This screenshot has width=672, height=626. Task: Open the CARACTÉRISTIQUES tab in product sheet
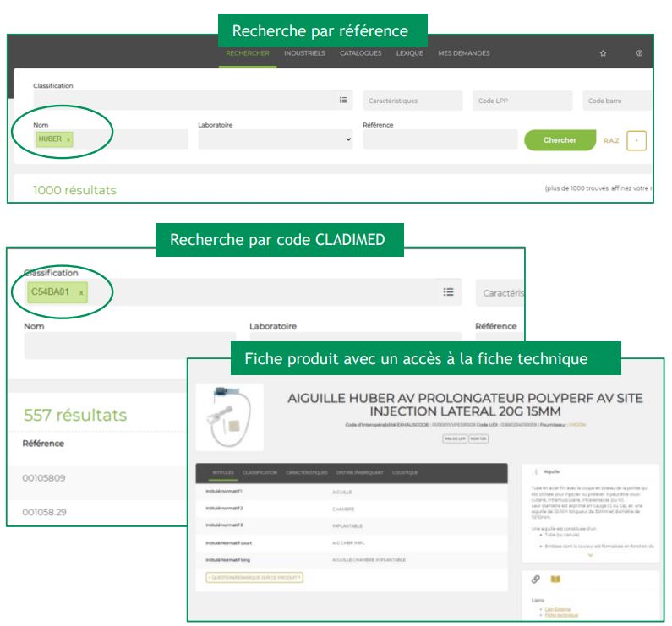(x=307, y=472)
